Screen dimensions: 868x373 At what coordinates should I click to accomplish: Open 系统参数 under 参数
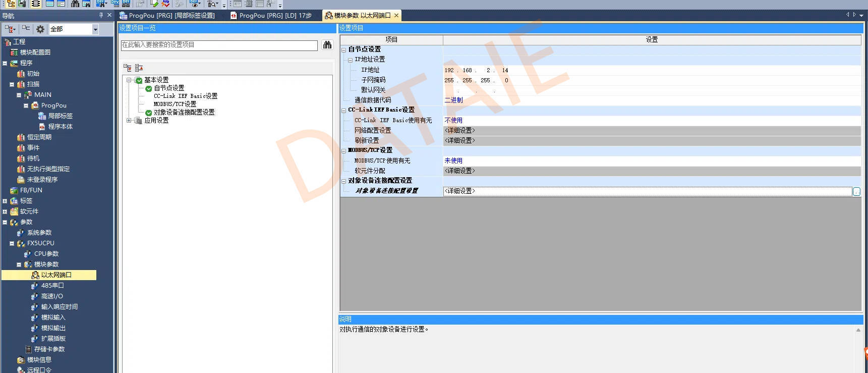[x=39, y=233]
